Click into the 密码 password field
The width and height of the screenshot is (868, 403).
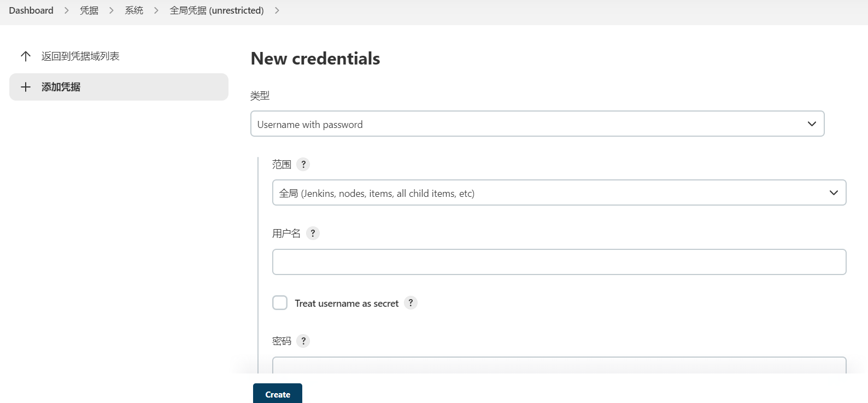559,365
